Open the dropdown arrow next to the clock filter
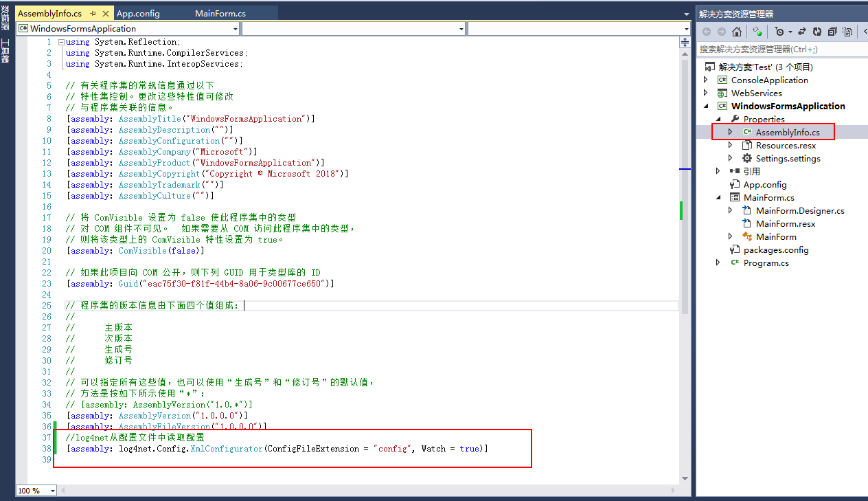 [789, 32]
